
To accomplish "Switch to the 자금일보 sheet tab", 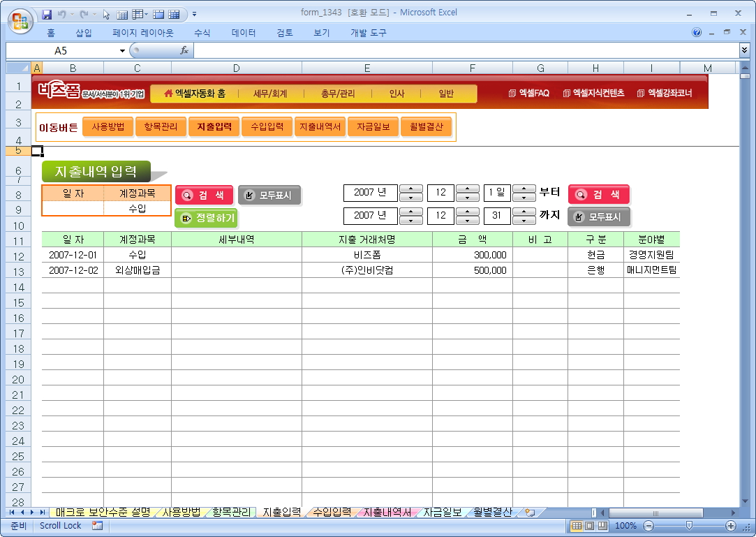I will pyautogui.click(x=442, y=512).
